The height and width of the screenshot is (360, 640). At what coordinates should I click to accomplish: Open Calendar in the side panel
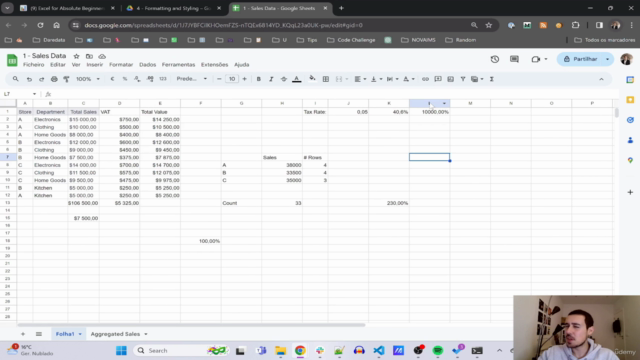click(x=630, y=80)
